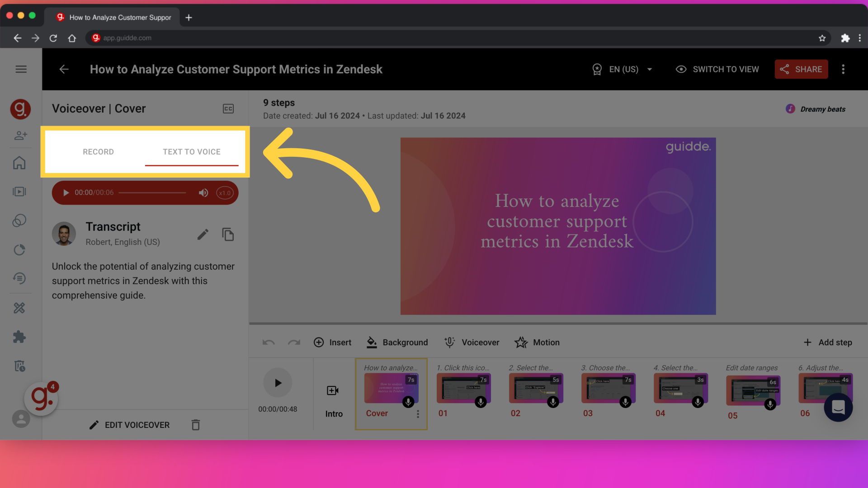
Task: Open the SHARE menu
Action: coord(802,69)
